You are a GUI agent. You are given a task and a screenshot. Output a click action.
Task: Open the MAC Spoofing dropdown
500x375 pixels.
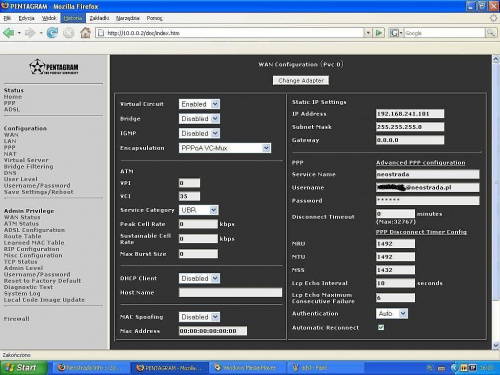(x=199, y=317)
